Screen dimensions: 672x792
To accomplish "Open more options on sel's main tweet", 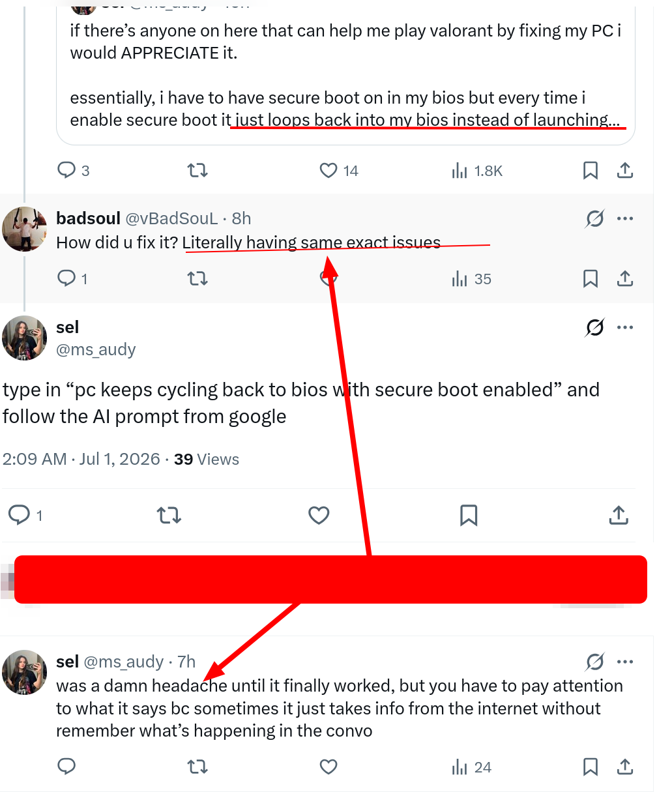I will click(x=625, y=327).
